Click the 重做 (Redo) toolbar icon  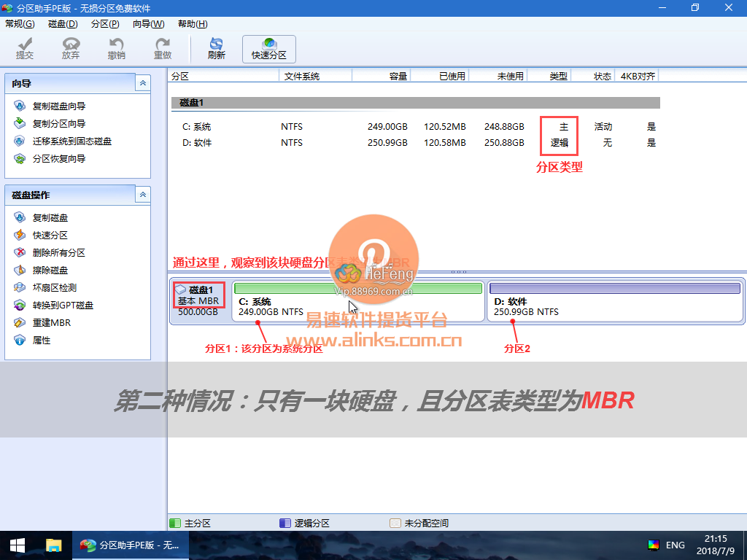[163, 49]
